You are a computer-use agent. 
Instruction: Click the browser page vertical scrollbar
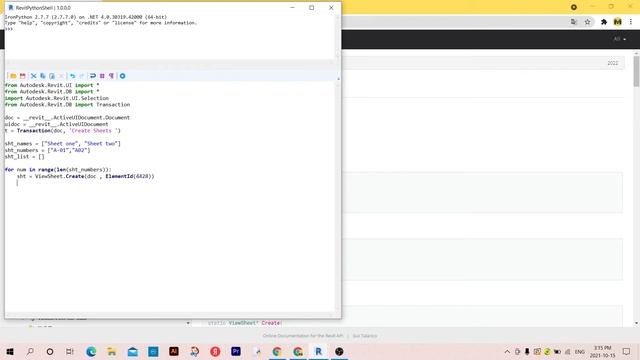(636, 71)
